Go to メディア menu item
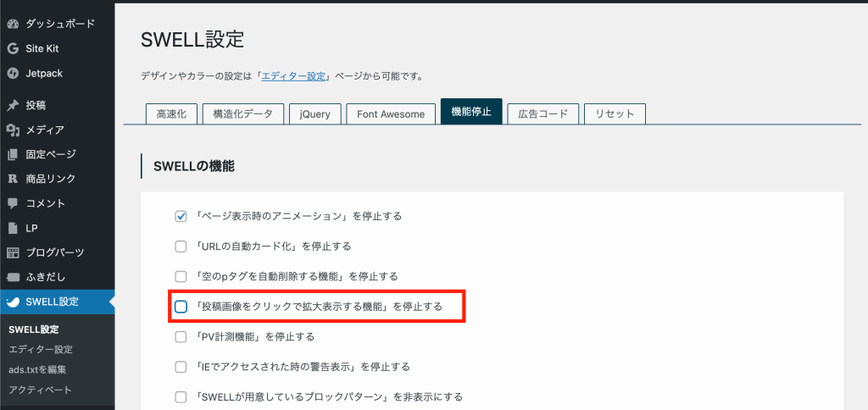The image size is (868, 410). [x=58, y=130]
